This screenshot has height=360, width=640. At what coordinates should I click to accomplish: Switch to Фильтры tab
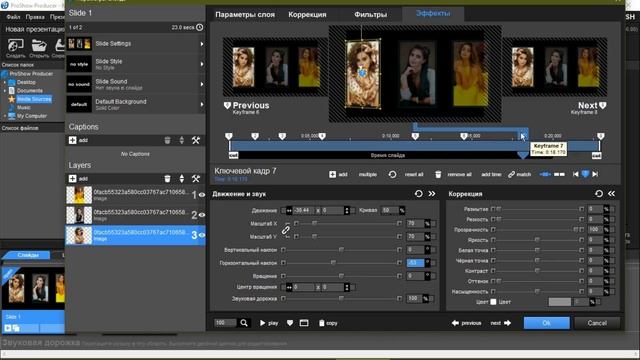point(371,14)
